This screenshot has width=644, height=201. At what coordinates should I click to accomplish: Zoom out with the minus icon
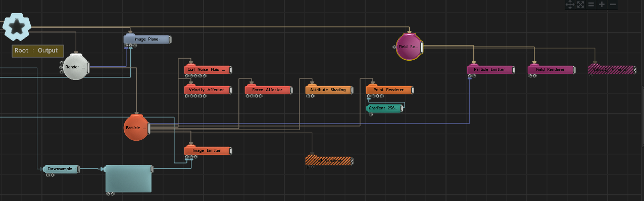pyautogui.click(x=613, y=5)
